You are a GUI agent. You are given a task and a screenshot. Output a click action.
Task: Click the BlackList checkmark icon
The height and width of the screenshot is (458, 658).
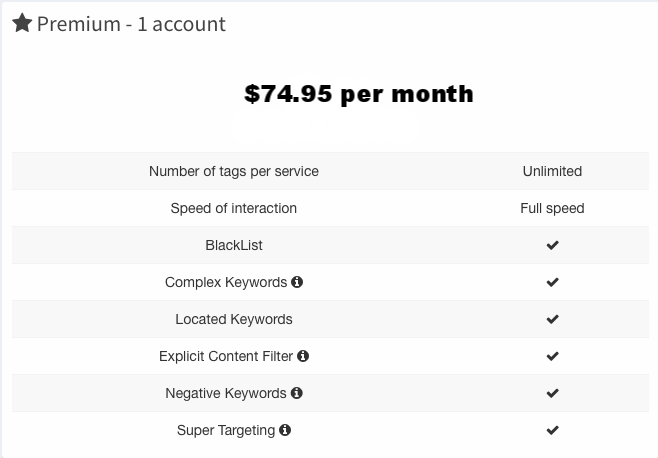[x=553, y=245]
